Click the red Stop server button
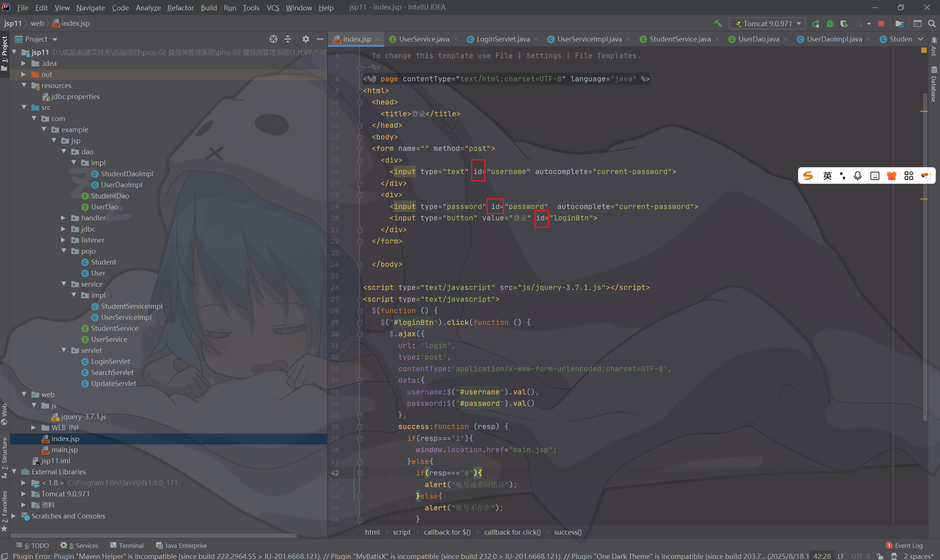Image resolution: width=940 pixels, height=560 pixels. pos(881,24)
